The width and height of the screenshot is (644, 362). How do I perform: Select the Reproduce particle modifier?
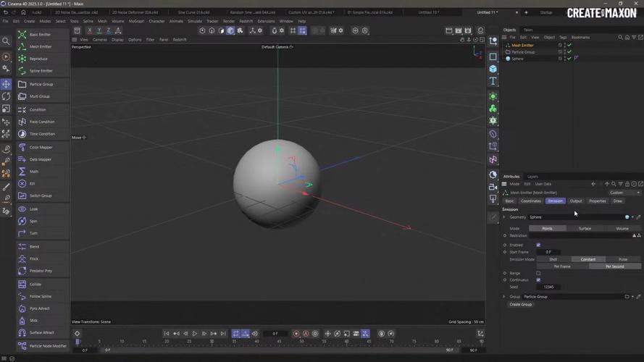[x=38, y=59]
